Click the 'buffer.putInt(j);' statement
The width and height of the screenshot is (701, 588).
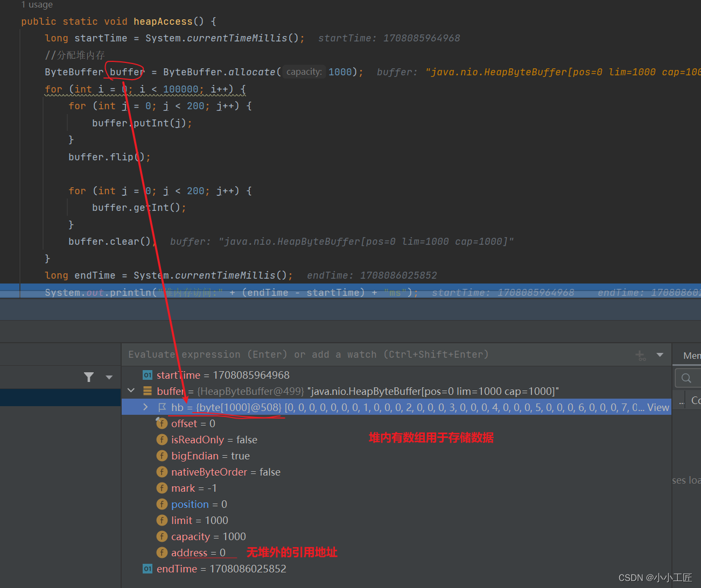142,123
